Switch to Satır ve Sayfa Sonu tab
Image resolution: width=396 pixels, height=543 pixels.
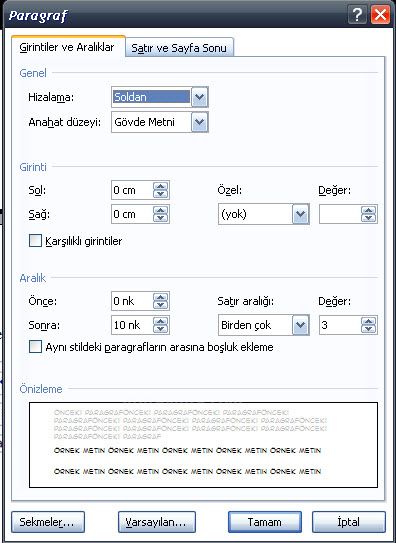179,48
